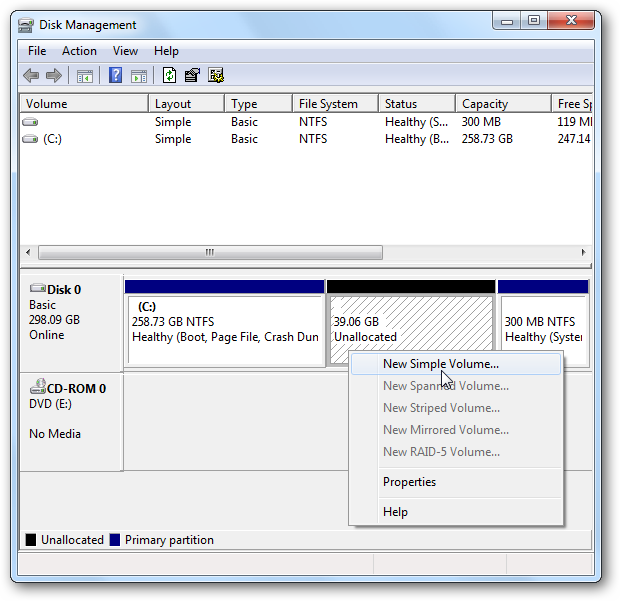This screenshot has height=601, width=620.
Task: Sort by the Free Space column header
Action: 572,104
